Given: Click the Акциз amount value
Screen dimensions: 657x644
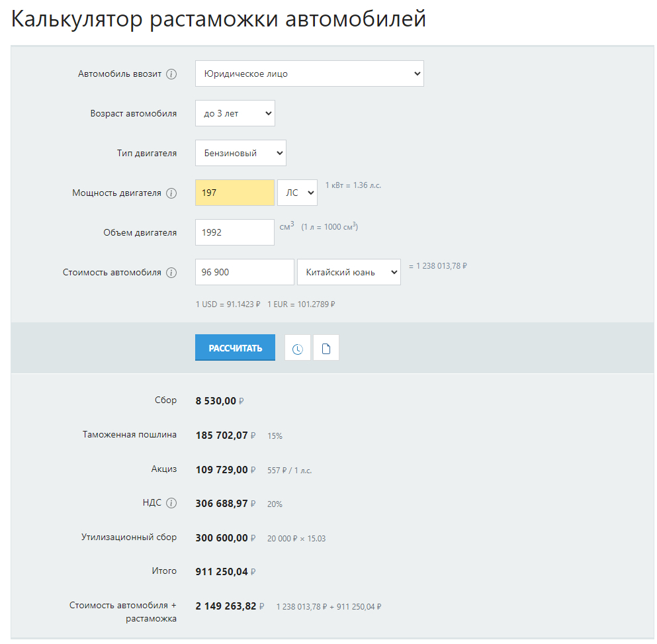Looking at the screenshot, I should 222,470.
